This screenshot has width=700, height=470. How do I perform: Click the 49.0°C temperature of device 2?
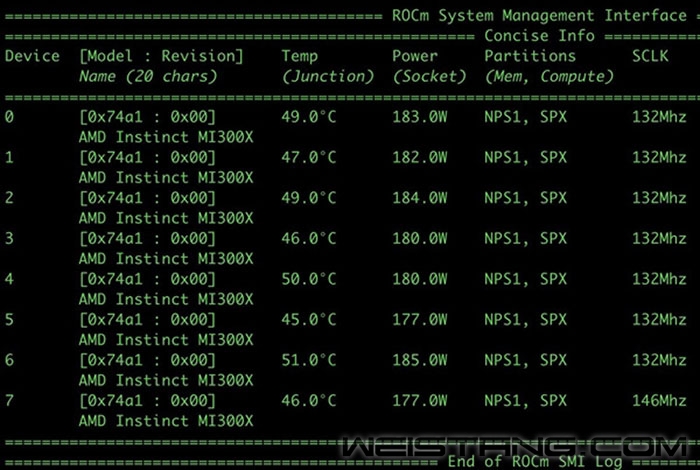click(x=308, y=198)
